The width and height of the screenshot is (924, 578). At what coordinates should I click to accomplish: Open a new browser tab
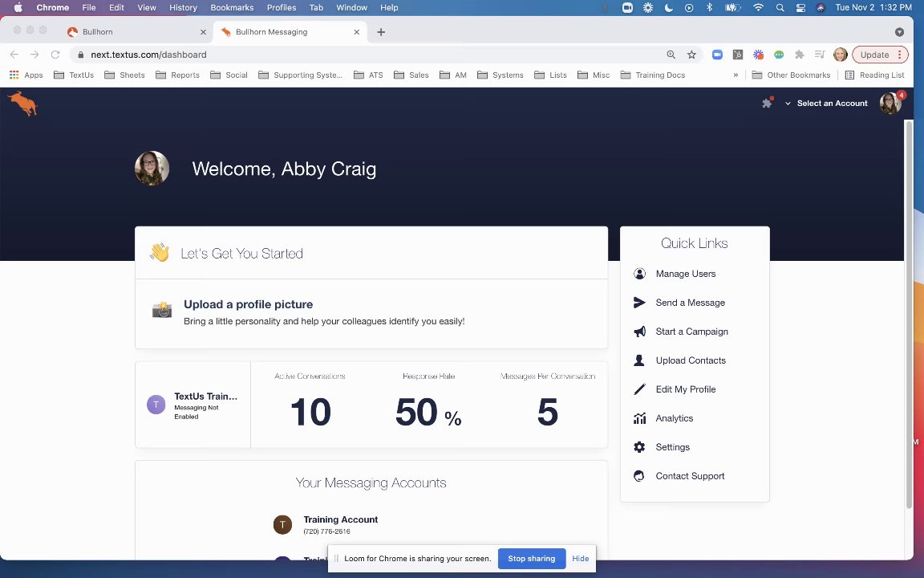click(381, 32)
